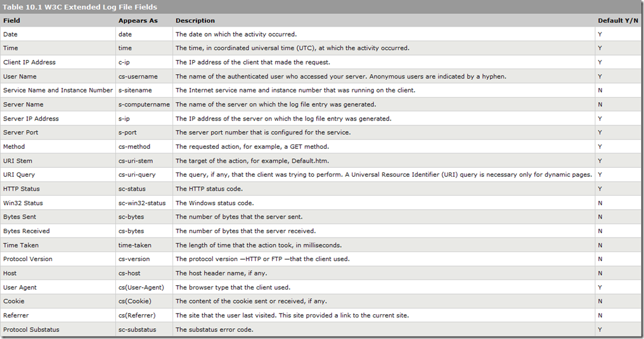
Task: Click description 'The length of time that the action took, in milliseconds.'
Action: pyautogui.click(x=259, y=245)
